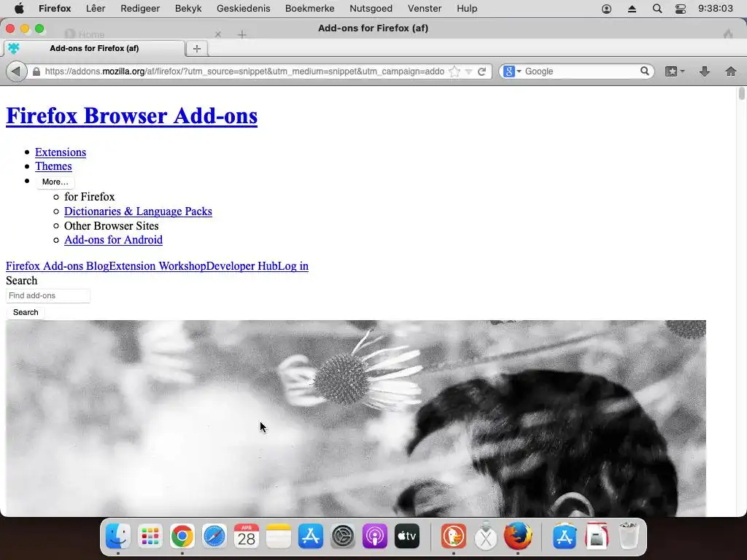
Task: Expand the More… dropdown button
Action: [x=55, y=182]
